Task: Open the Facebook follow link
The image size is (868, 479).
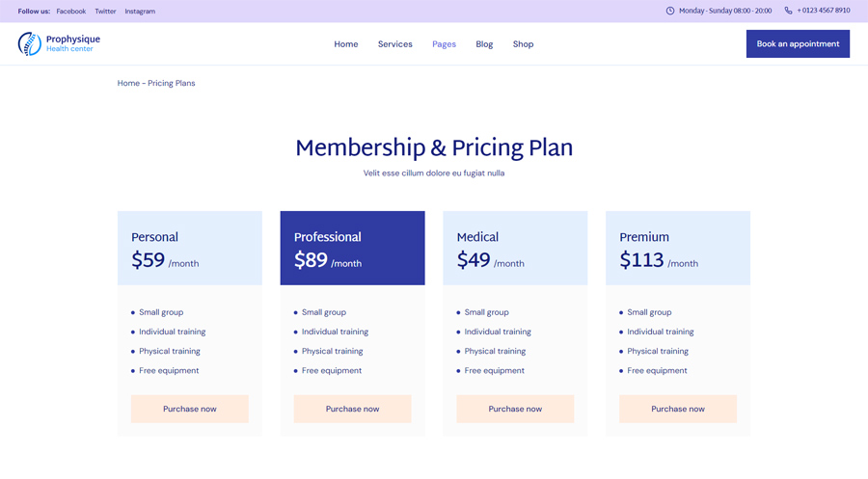Action: 70,11
